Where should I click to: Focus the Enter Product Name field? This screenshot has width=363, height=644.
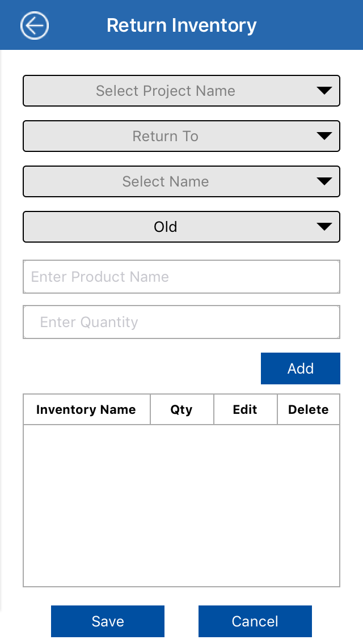click(181, 277)
